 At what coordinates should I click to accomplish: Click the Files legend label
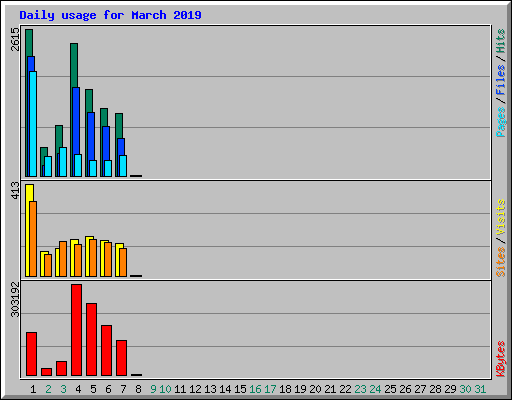500,80
